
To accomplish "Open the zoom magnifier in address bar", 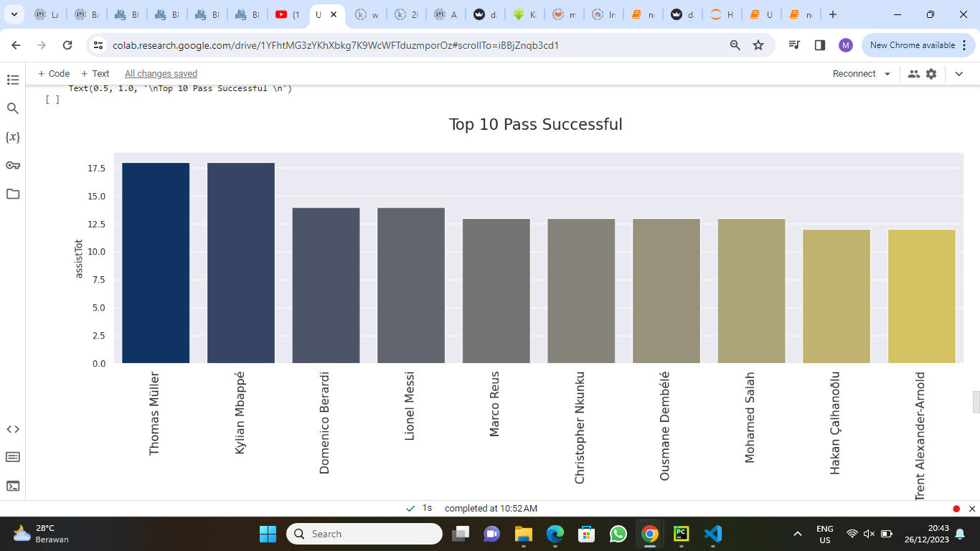I will [x=735, y=45].
